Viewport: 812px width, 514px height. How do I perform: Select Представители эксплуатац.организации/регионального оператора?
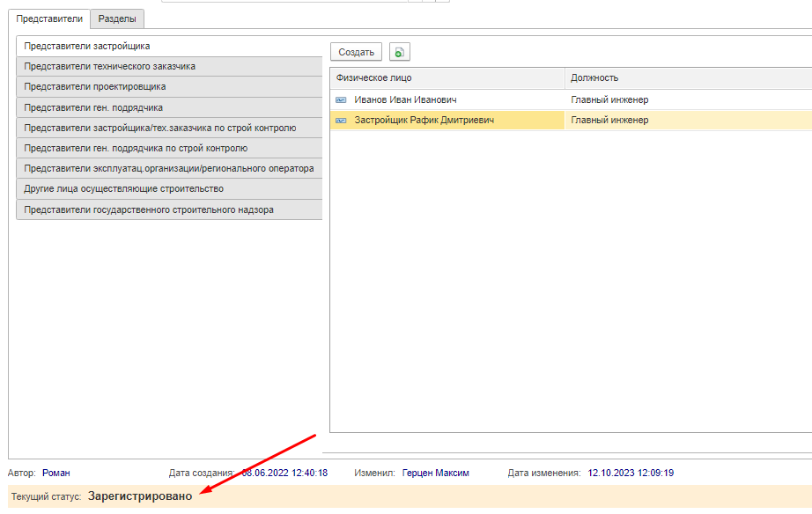pos(169,168)
